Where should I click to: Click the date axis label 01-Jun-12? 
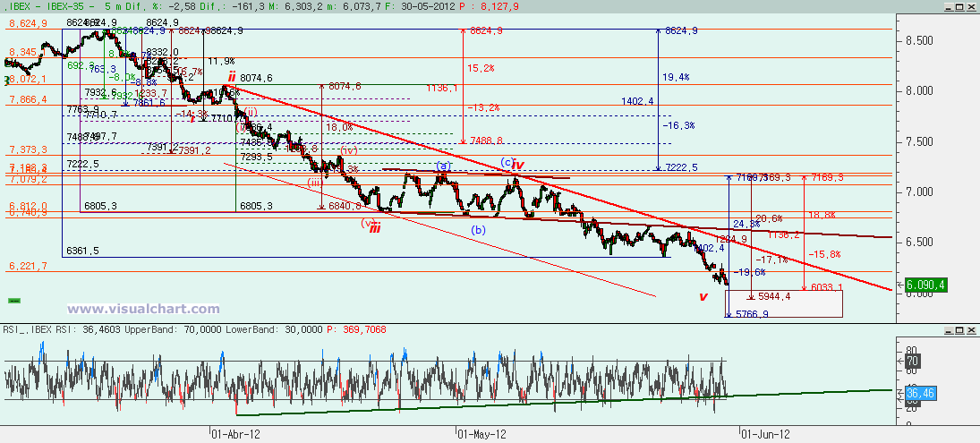(x=765, y=434)
